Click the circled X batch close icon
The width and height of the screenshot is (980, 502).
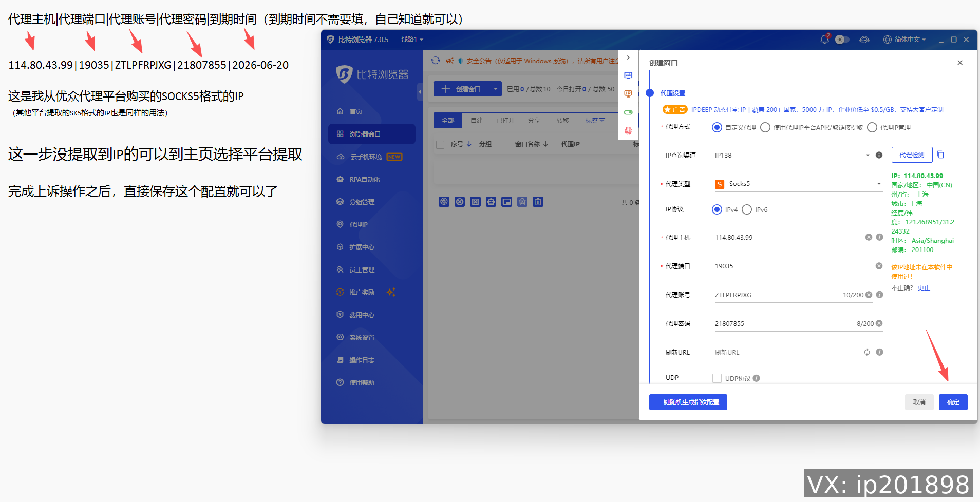coord(460,202)
